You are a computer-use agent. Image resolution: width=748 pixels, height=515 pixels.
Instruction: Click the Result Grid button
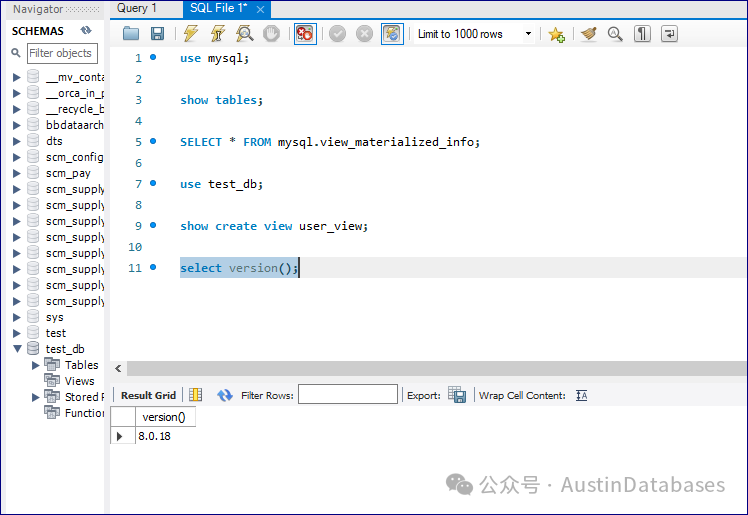click(148, 395)
